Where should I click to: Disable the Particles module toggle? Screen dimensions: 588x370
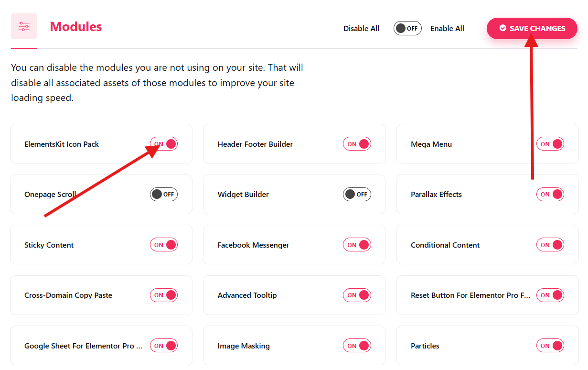pyautogui.click(x=550, y=346)
